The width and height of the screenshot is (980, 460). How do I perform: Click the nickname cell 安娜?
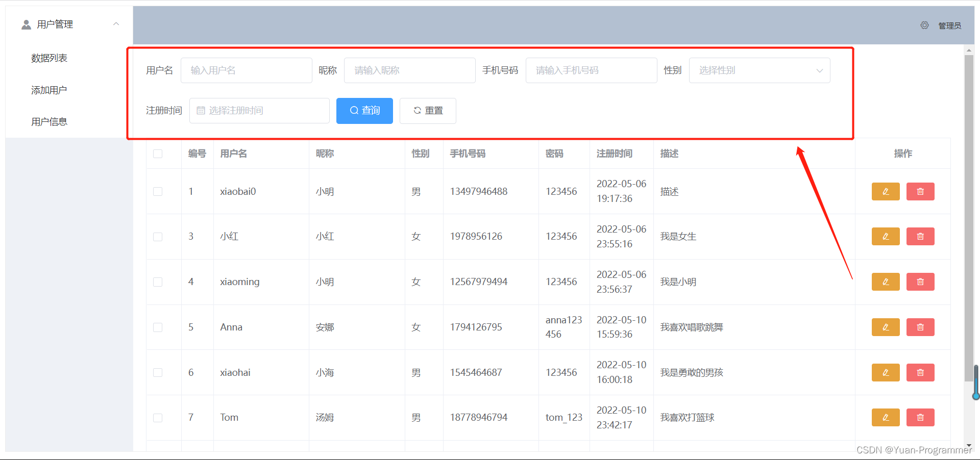pos(325,327)
